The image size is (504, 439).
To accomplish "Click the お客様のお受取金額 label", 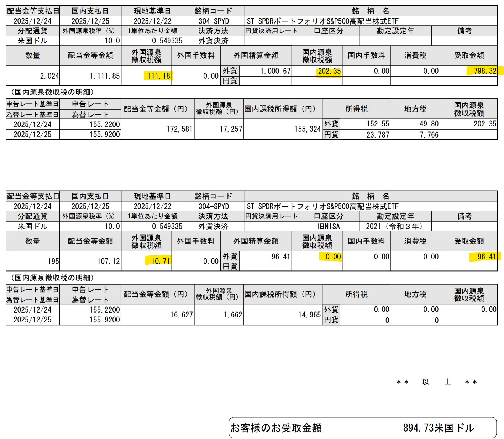I will (276, 428).
